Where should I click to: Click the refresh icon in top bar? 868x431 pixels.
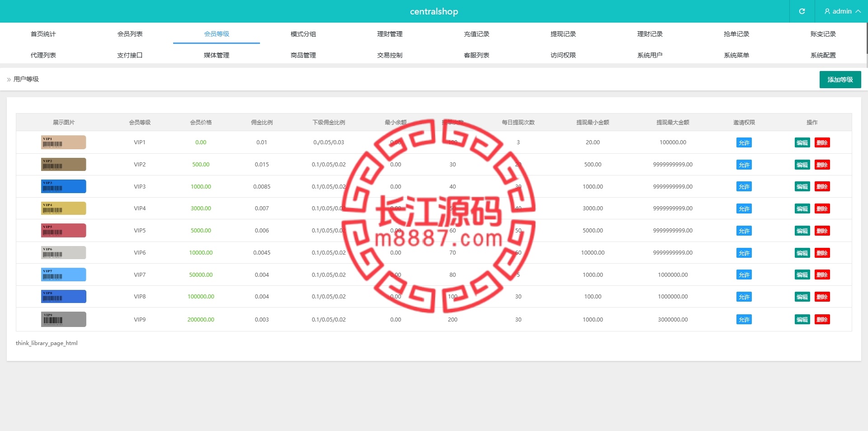tap(802, 11)
